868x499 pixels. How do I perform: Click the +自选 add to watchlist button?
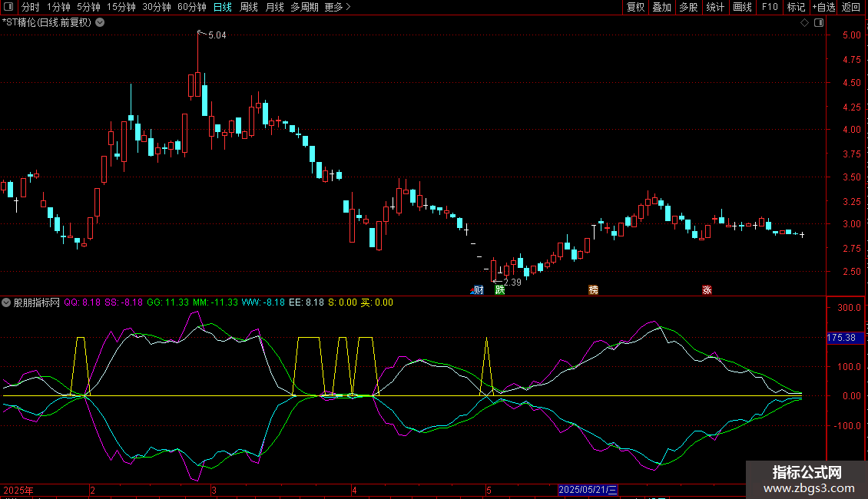coord(823,7)
